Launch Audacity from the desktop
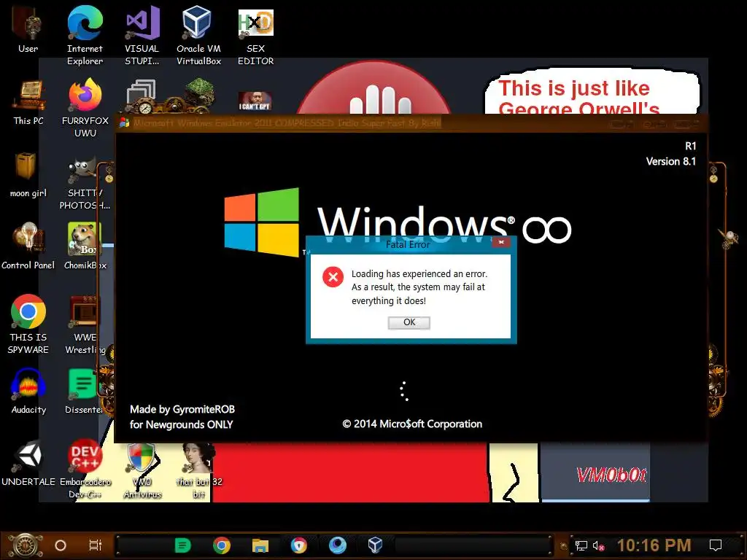Image resolution: width=747 pixels, height=560 pixels. (28, 391)
